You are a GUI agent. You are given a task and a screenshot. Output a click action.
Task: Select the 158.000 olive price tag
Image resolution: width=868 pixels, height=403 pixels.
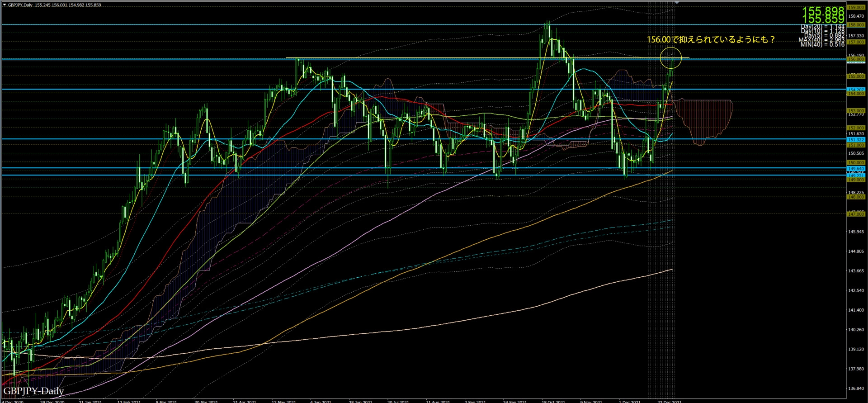[x=855, y=25]
